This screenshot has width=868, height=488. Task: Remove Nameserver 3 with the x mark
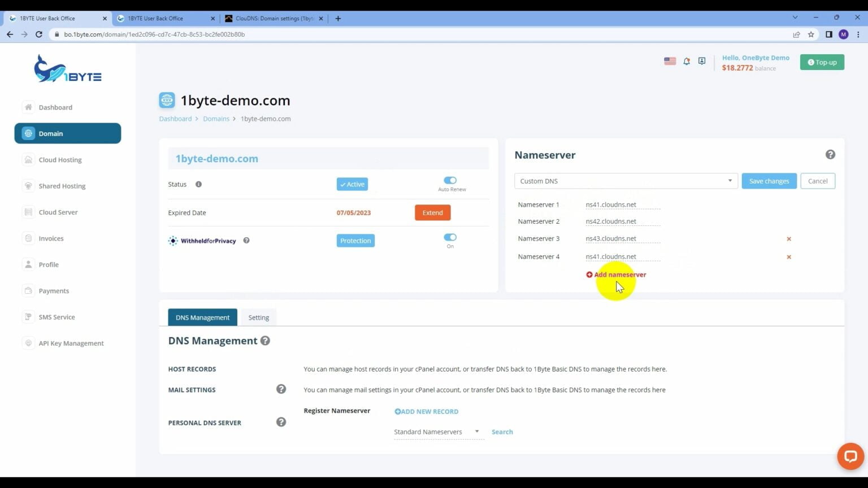(x=789, y=238)
